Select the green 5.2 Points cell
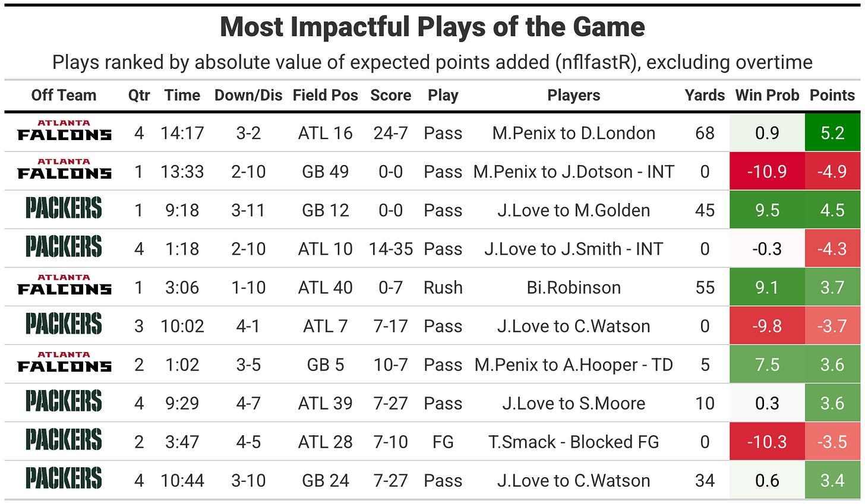865x504 pixels. (x=832, y=132)
